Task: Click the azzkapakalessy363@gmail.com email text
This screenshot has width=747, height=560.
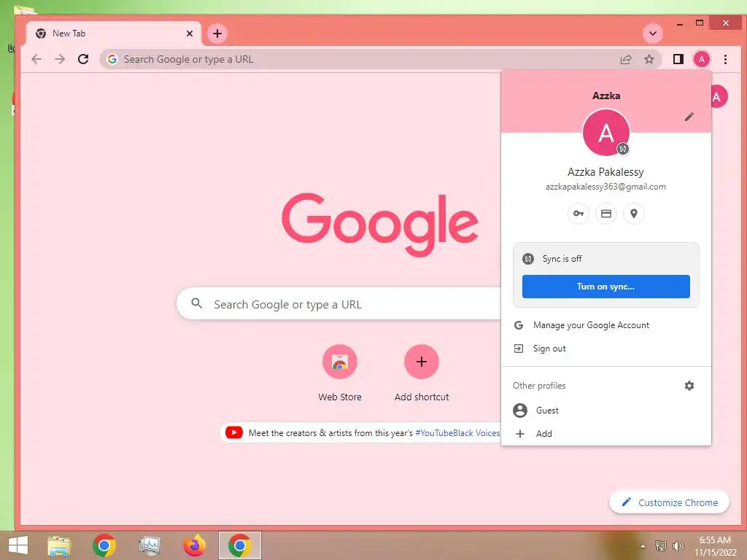Action: click(605, 187)
